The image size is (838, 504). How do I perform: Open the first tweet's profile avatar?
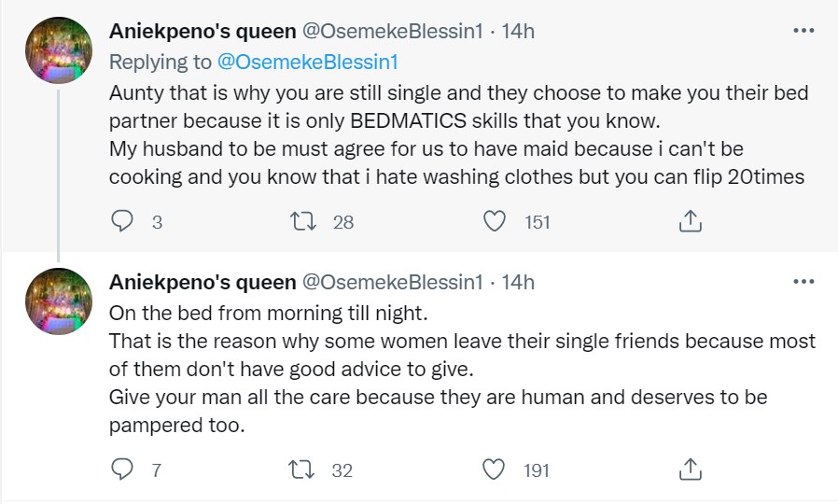[59, 52]
